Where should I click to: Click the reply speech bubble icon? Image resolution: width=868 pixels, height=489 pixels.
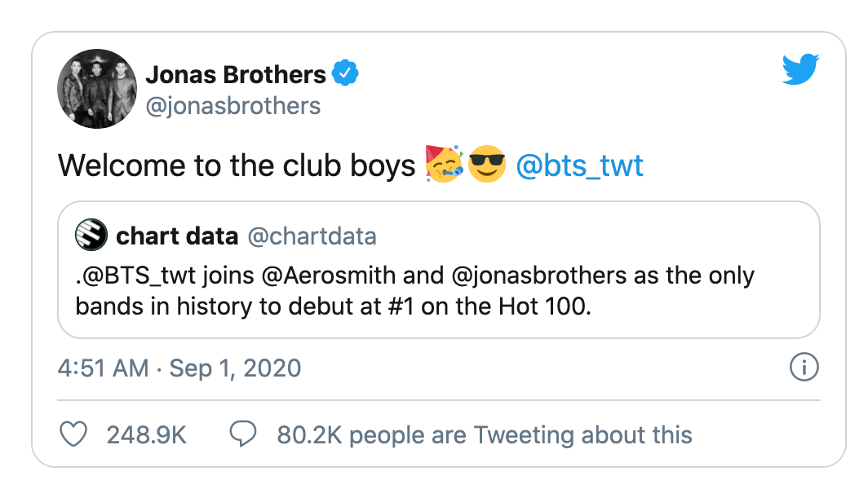click(243, 434)
